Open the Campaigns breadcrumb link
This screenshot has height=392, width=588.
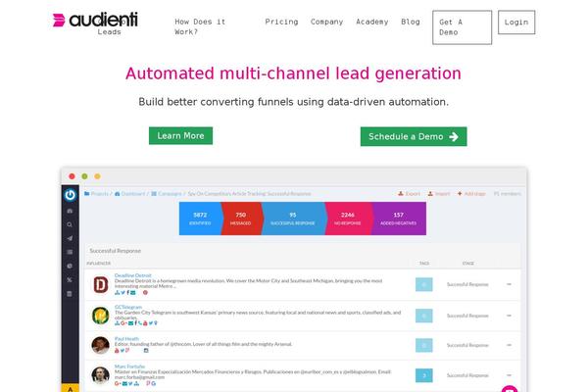[167, 194]
